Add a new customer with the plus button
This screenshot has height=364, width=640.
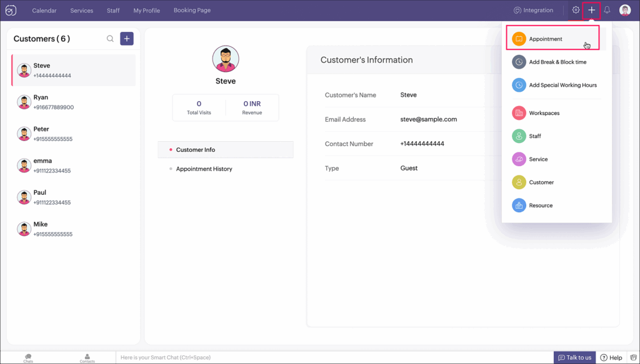tap(127, 39)
